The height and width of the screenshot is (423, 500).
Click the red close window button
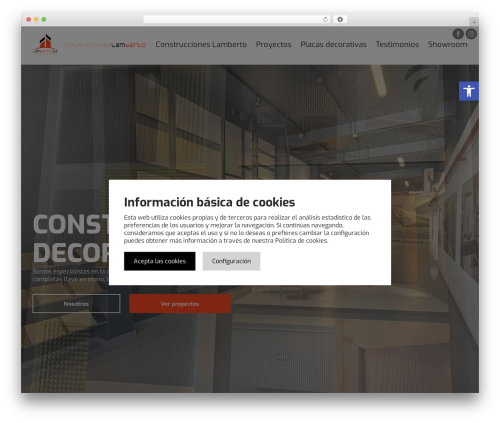tap(29, 19)
